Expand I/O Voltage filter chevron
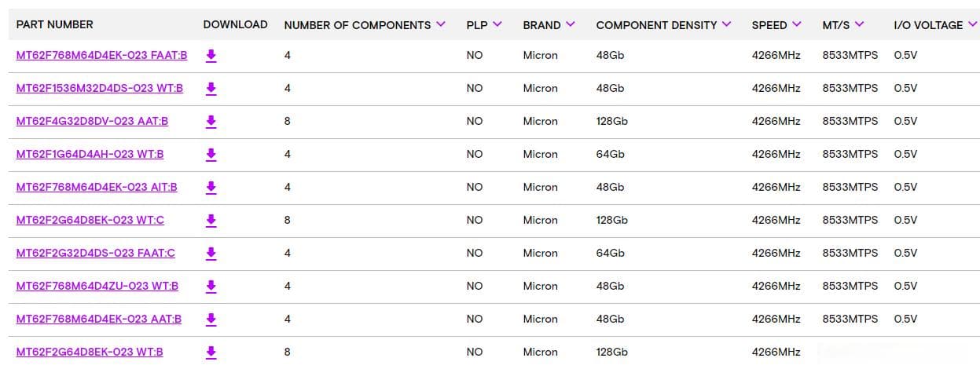 click(973, 24)
